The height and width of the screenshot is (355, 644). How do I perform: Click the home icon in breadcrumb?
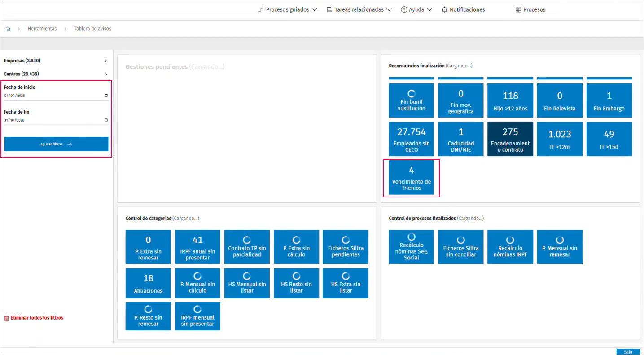tap(8, 29)
